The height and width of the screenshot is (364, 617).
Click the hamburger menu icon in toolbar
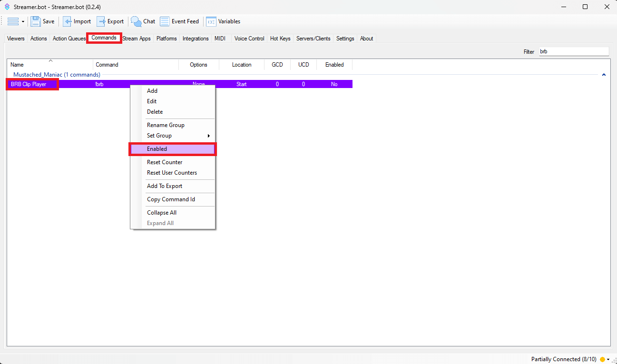[13, 21]
